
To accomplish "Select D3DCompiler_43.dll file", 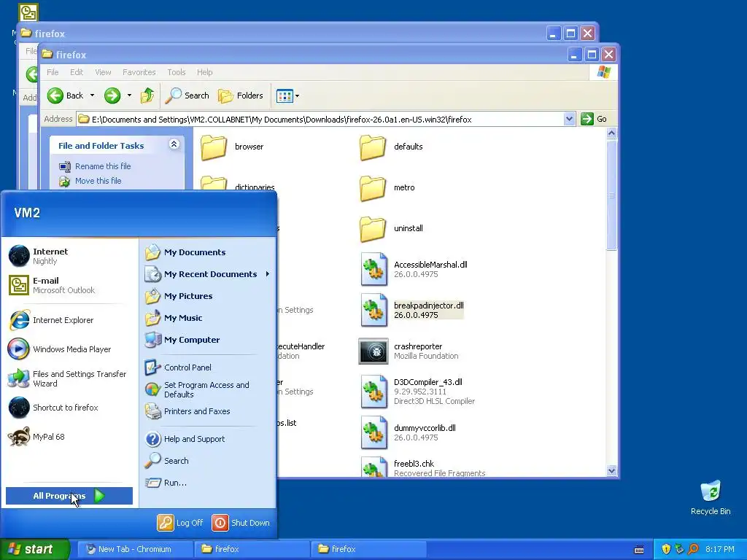I will pos(417,392).
